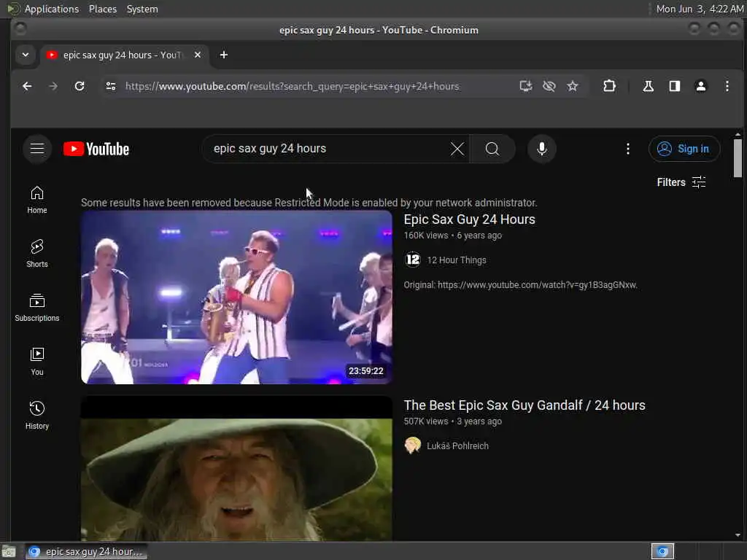The height and width of the screenshot is (560, 747).
Task: Go back with the browser back arrow
Action: pos(27,86)
